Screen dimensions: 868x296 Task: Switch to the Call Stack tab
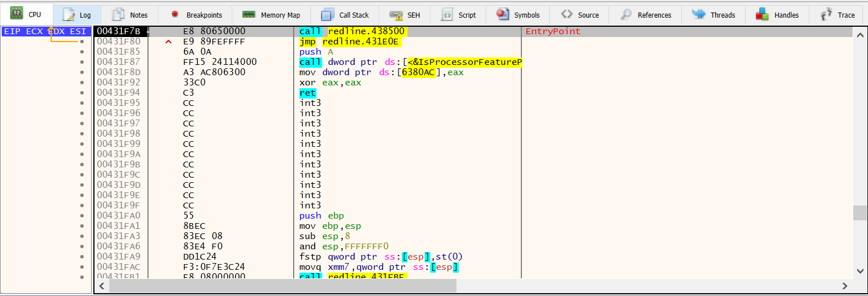click(x=345, y=15)
